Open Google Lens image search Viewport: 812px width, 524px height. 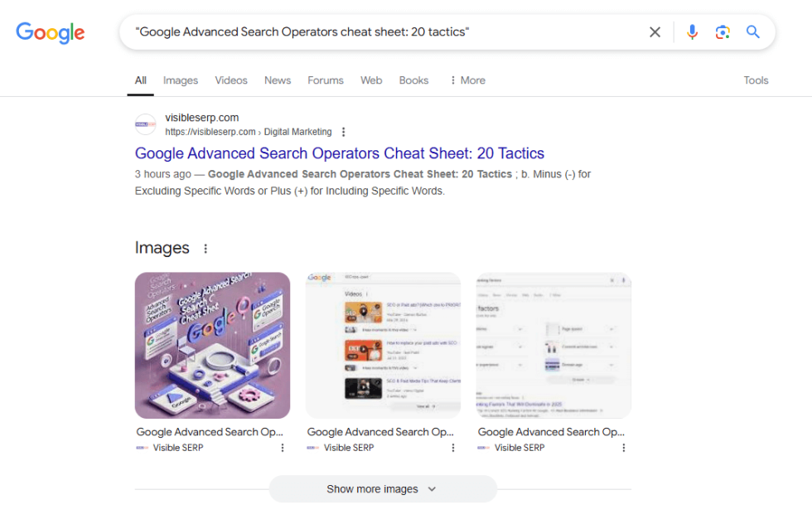pyautogui.click(x=723, y=32)
